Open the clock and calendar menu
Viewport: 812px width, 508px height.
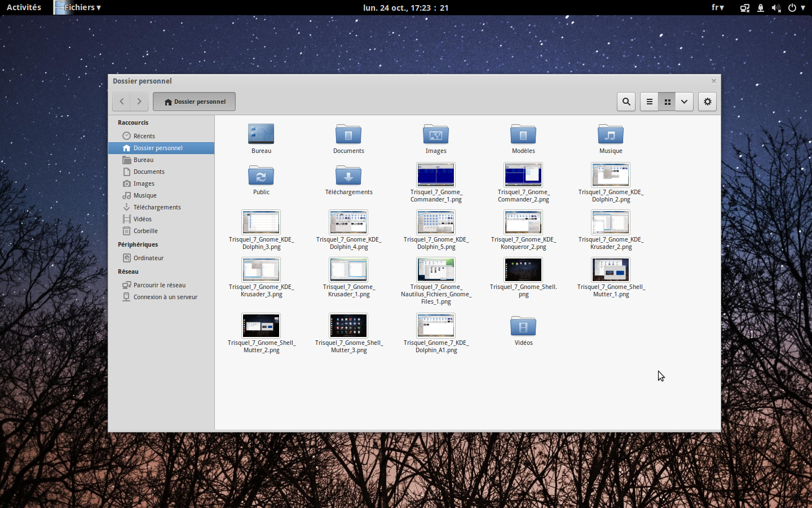click(x=405, y=8)
